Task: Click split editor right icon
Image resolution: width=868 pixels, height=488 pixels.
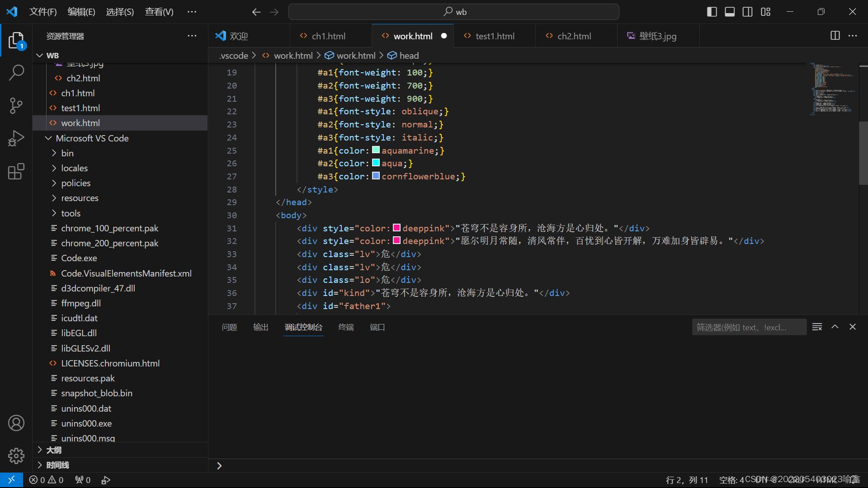Action: tap(835, 36)
